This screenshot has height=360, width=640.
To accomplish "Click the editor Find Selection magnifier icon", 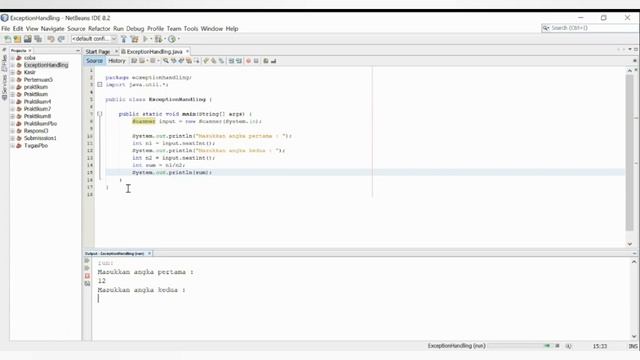I will pyautogui.click(x=166, y=61).
